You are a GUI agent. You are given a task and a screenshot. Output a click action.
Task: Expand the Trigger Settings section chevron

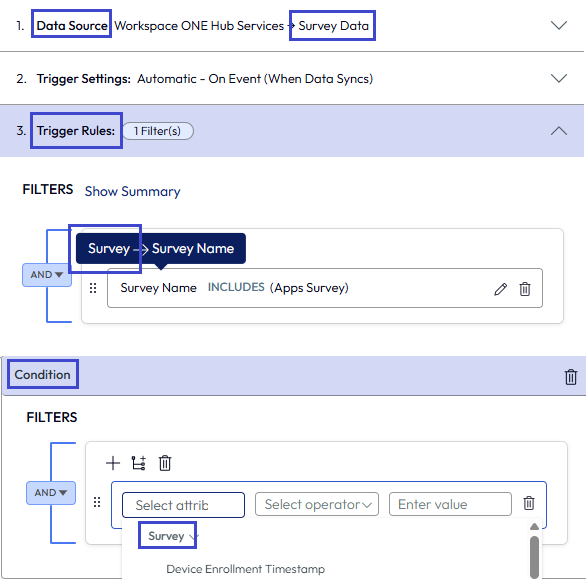click(559, 78)
